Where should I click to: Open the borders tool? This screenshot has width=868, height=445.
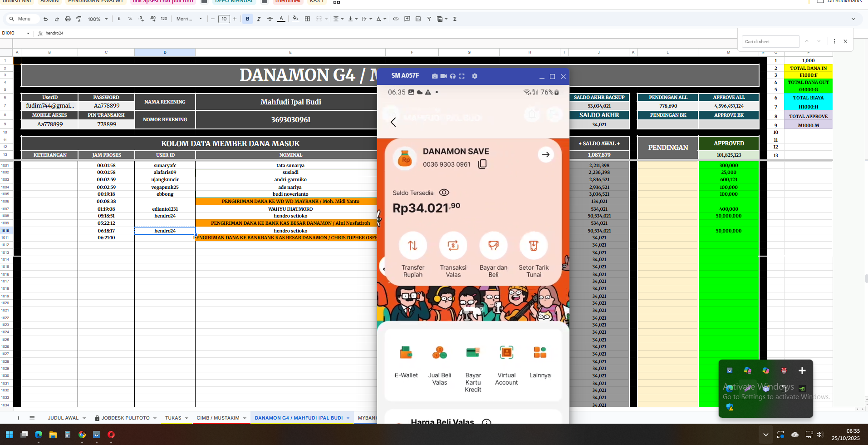click(x=307, y=19)
